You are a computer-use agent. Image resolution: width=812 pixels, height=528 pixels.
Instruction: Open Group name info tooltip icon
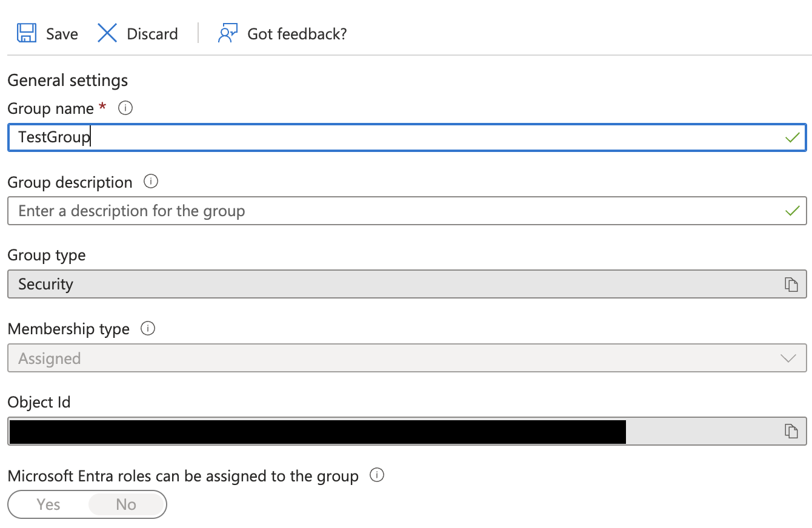(x=125, y=108)
